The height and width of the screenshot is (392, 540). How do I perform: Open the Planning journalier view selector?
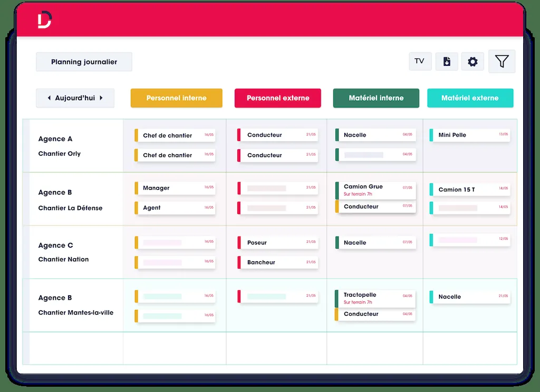click(x=84, y=62)
